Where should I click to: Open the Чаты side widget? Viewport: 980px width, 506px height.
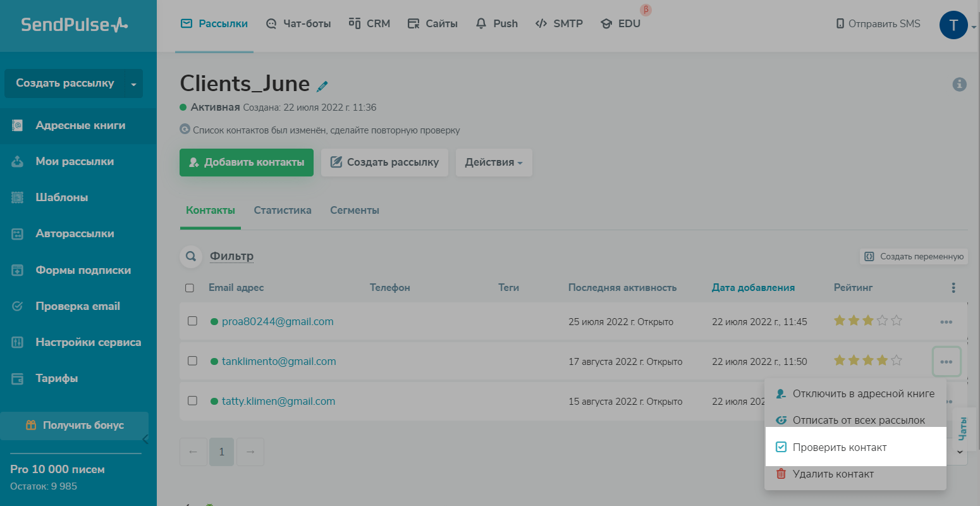pos(963,428)
